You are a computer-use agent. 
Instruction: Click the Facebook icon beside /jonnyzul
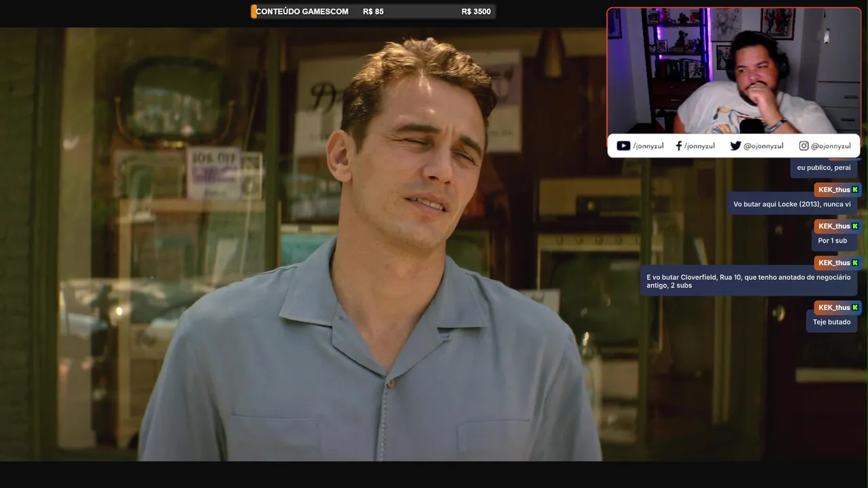pos(679,146)
